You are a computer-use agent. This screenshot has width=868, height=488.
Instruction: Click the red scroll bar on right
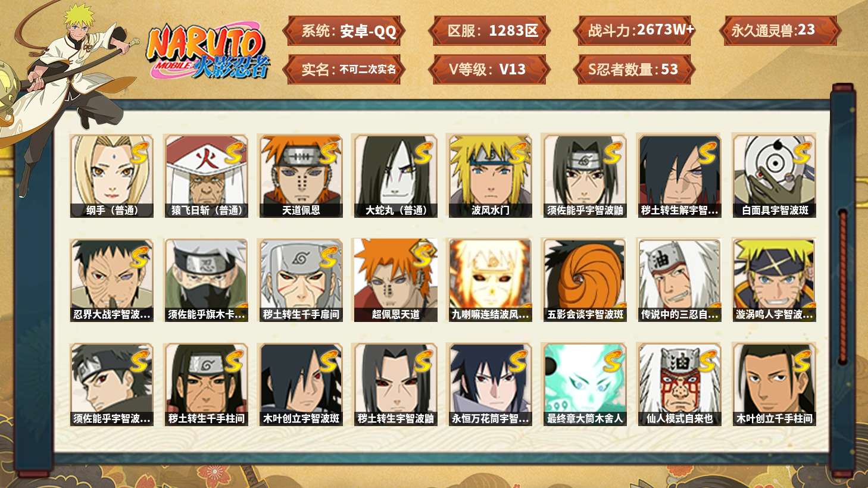point(842,286)
